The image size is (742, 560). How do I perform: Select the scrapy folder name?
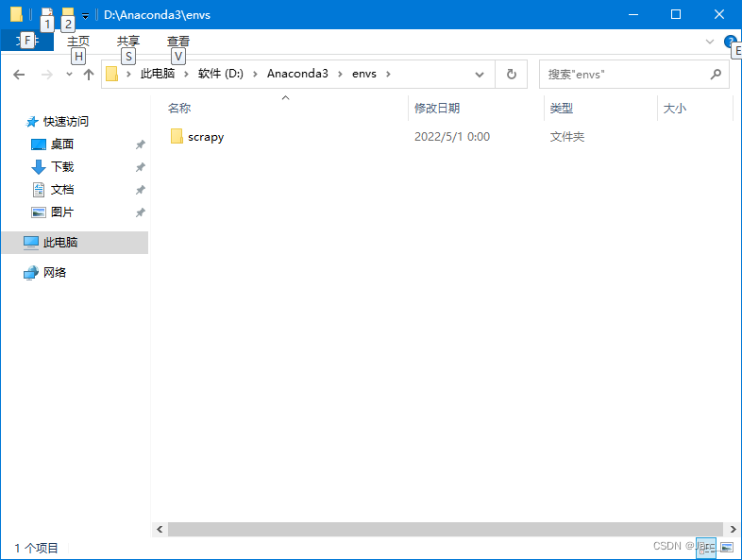206,137
